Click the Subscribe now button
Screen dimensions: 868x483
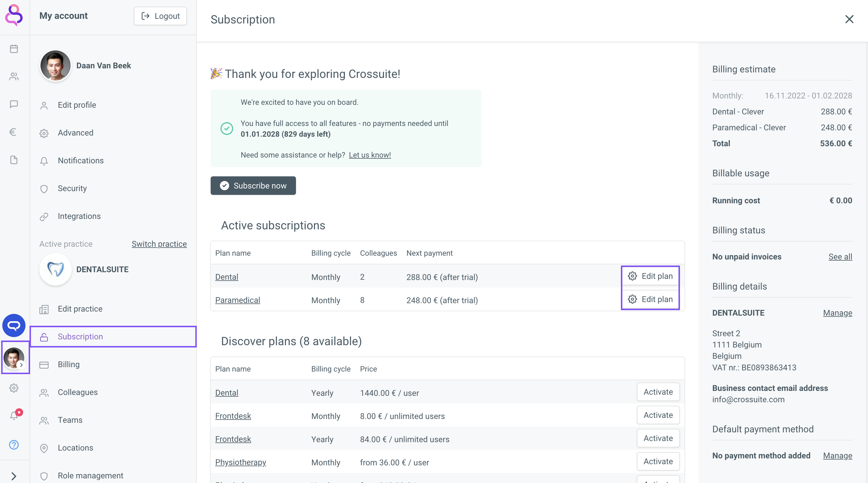(253, 186)
